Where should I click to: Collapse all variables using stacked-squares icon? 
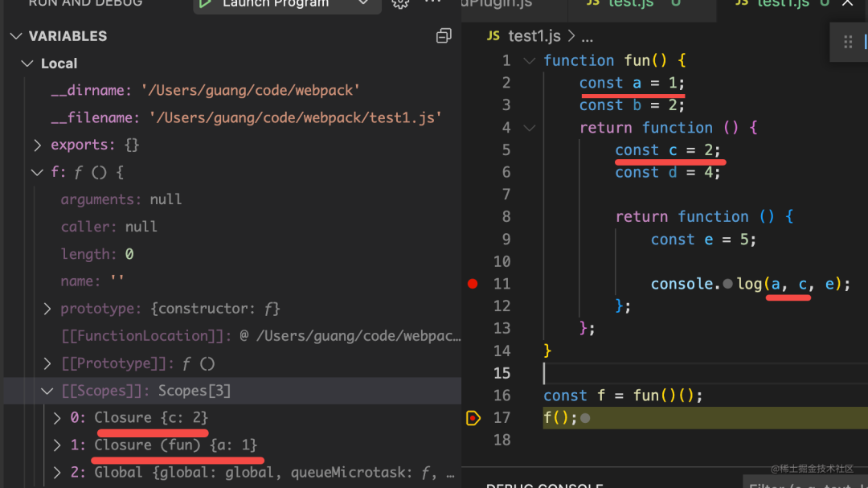tap(444, 36)
